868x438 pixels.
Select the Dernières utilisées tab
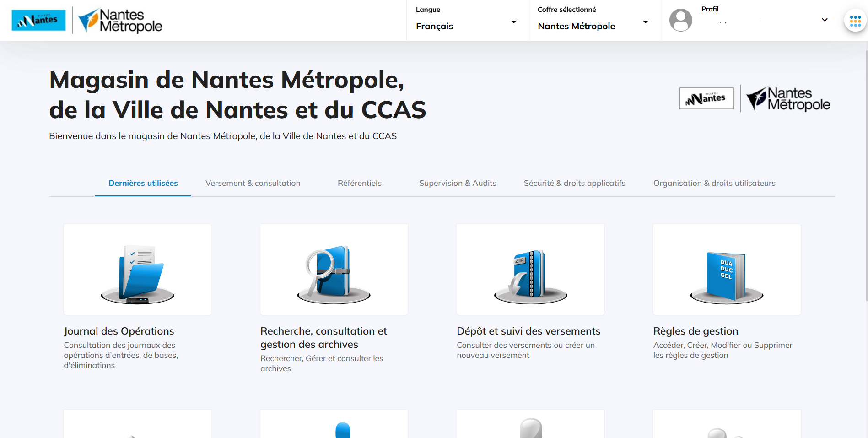point(143,183)
